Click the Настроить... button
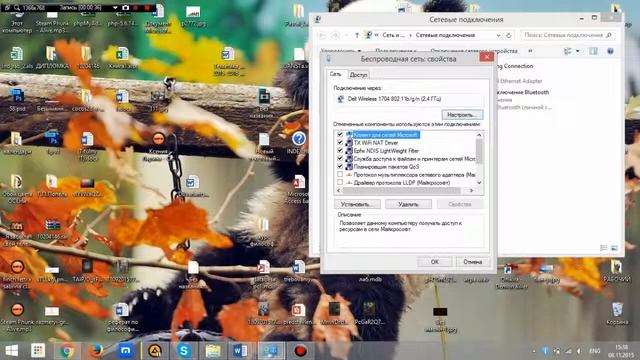 (462, 115)
